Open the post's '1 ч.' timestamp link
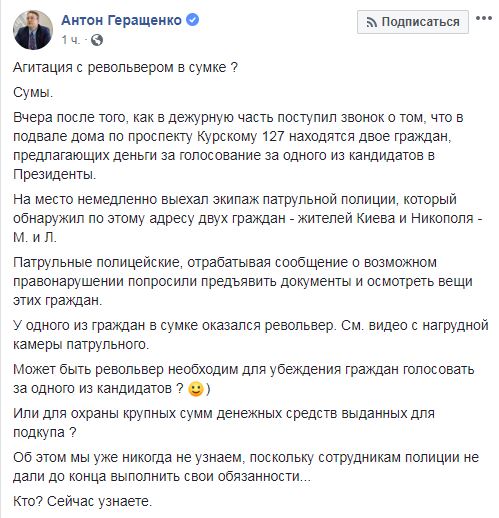This screenshot has height=518, width=499. click(x=71, y=40)
